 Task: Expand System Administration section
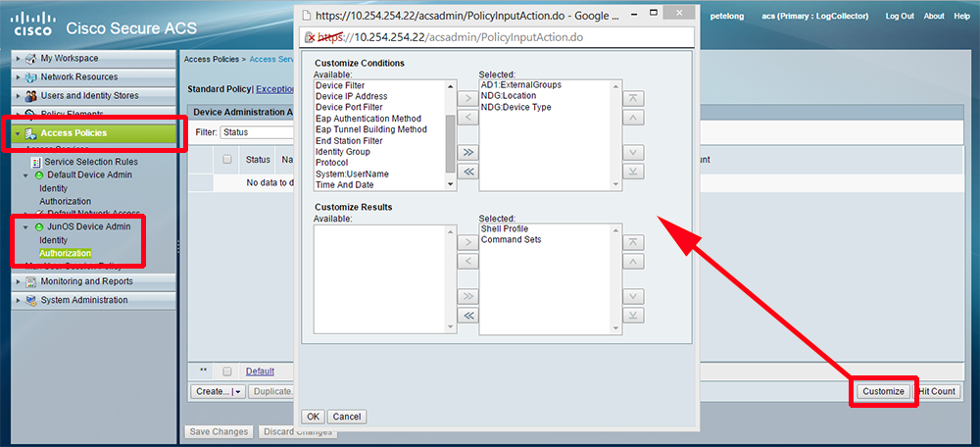coord(19,300)
